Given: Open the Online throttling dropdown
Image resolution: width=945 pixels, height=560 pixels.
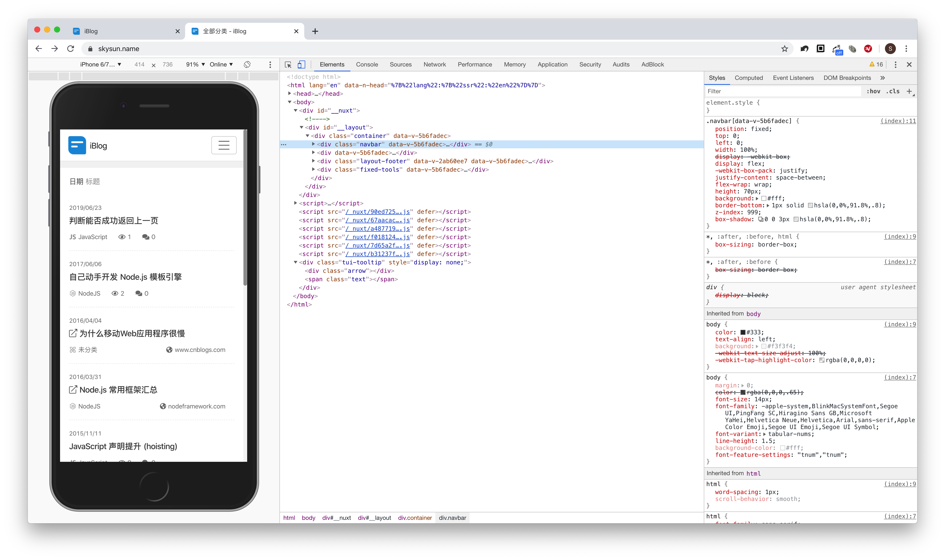Looking at the screenshot, I should pos(221,64).
